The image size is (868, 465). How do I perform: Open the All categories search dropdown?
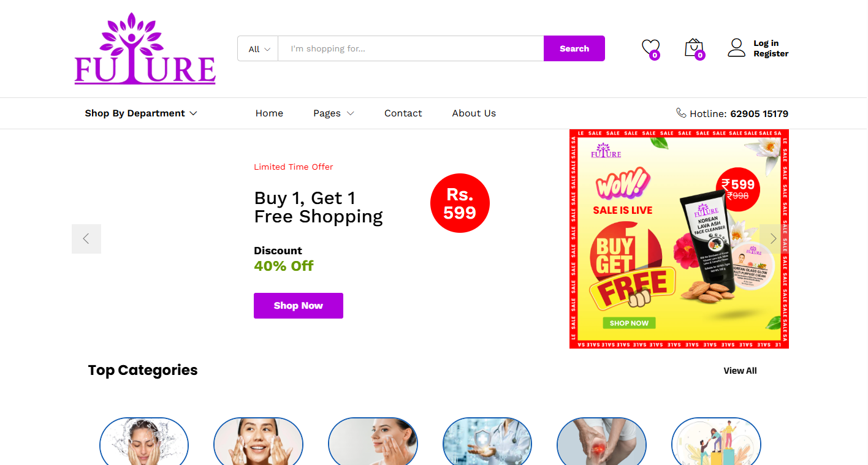click(258, 49)
